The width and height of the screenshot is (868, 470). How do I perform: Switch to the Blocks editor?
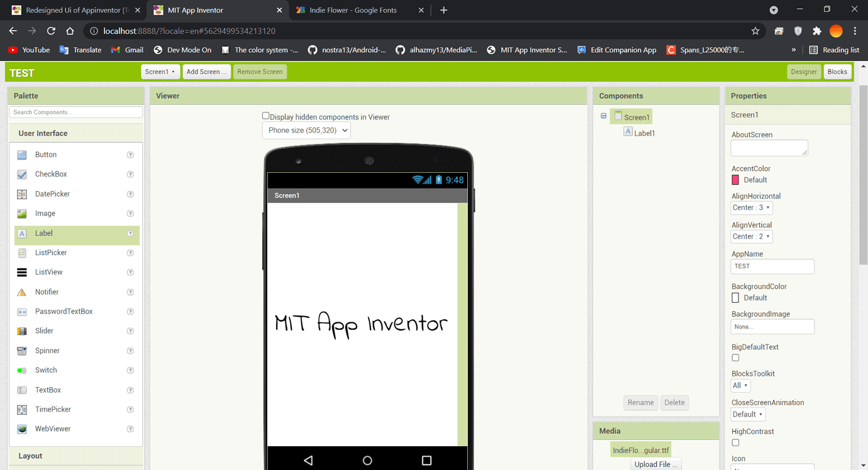tap(837, 72)
